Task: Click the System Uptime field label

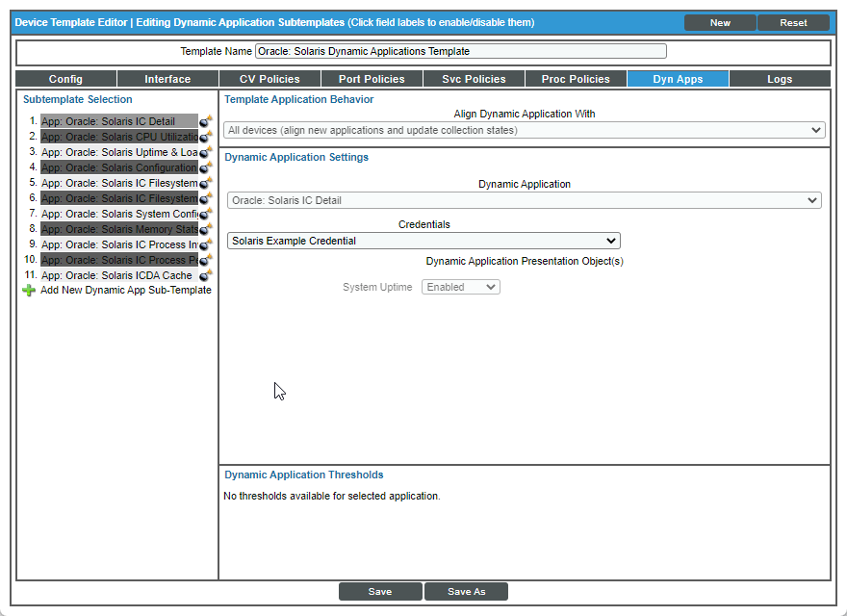Action: (x=377, y=287)
